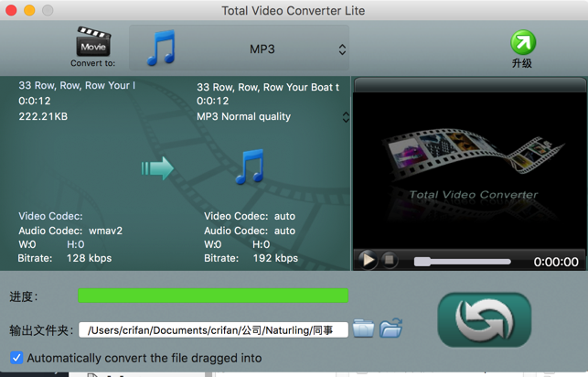Click the green upgrade arrow icon
This screenshot has height=377, width=588.
point(523,42)
